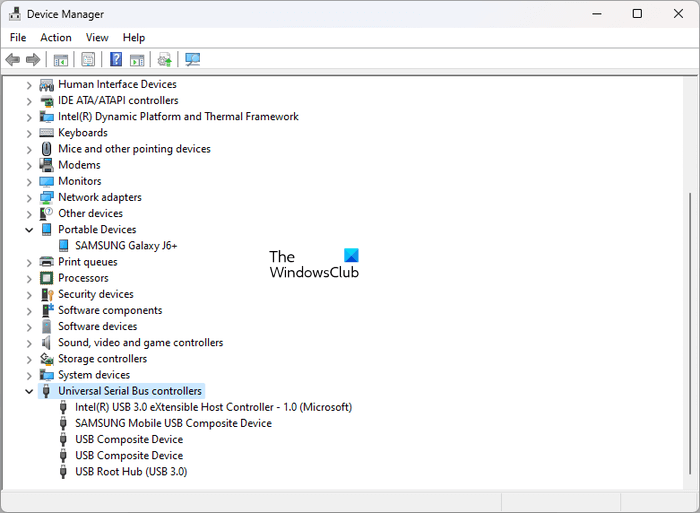Viewport: 700px width, 513px height.
Task: Toggle the show/hide console tree icon
Action: click(61, 59)
